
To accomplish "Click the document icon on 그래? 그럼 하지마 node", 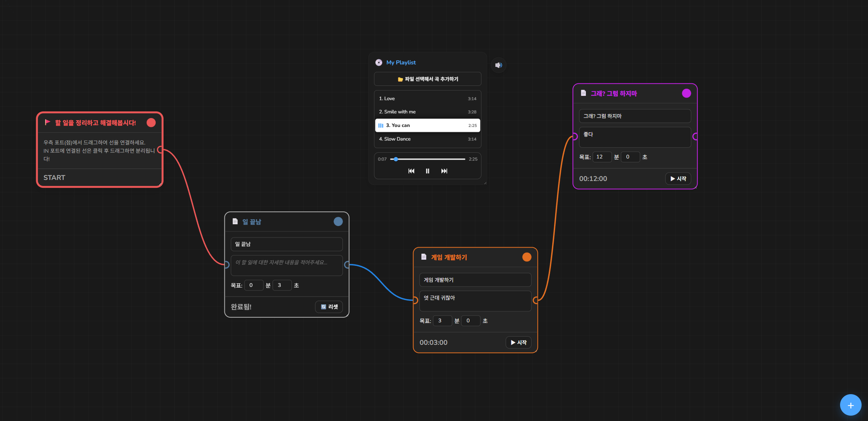I will point(583,93).
